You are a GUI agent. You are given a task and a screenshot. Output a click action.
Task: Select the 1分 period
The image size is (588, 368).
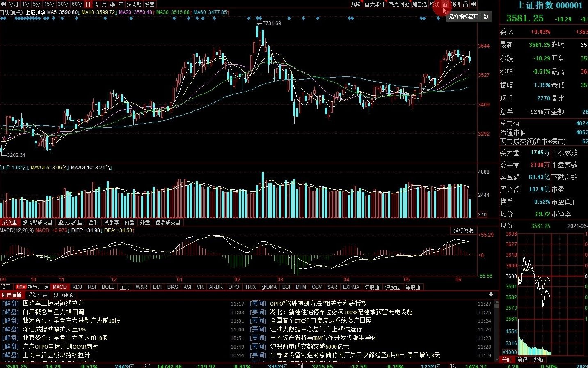[26, 4]
